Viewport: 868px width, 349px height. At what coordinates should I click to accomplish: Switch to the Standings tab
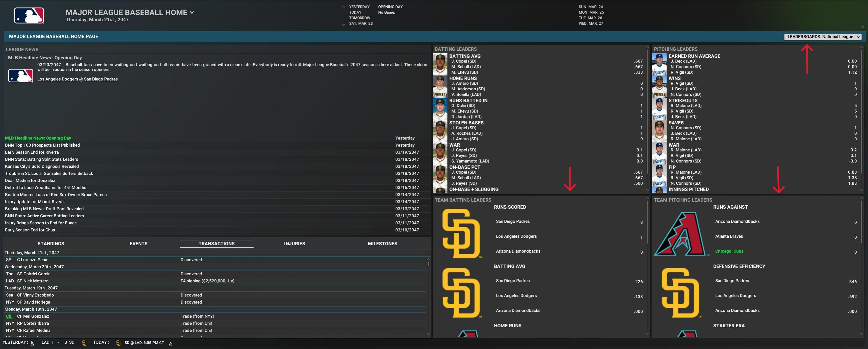click(51, 244)
